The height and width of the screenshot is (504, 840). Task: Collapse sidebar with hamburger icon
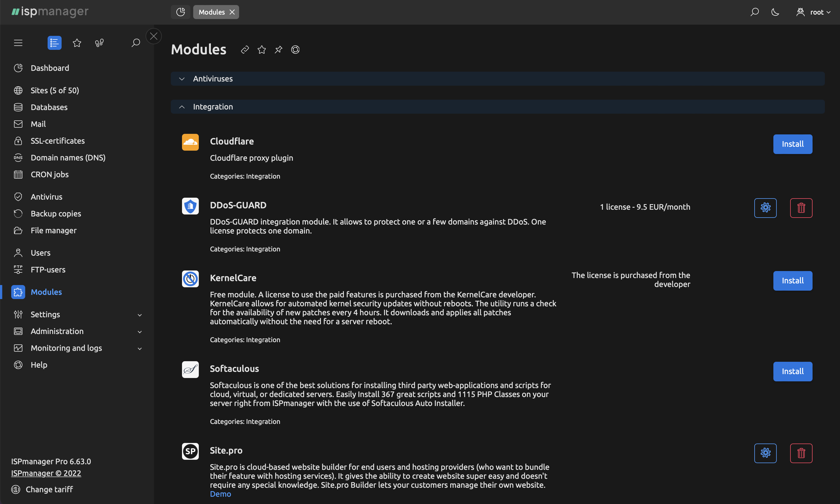(18, 43)
